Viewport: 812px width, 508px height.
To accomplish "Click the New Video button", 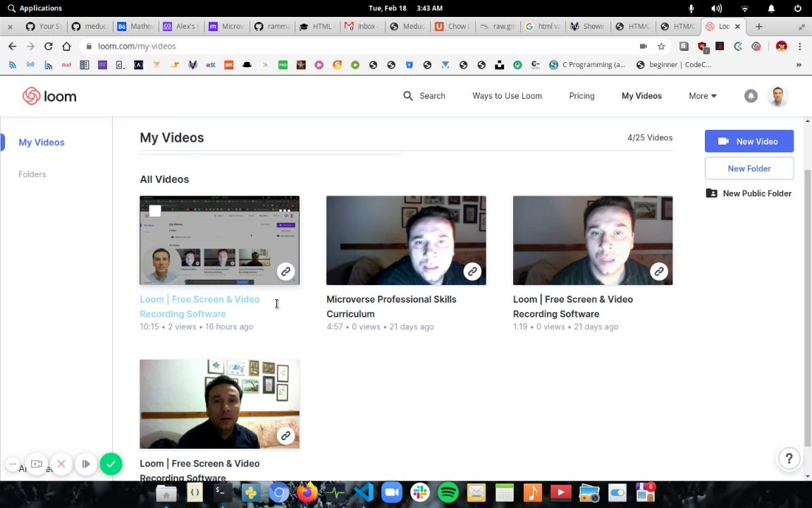I will 749,141.
